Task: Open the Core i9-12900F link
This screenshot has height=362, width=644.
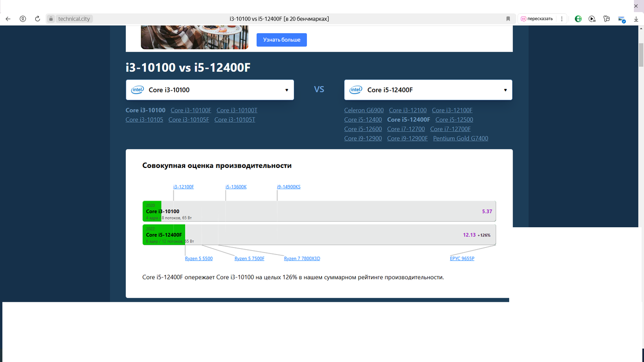Action: coord(408,138)
